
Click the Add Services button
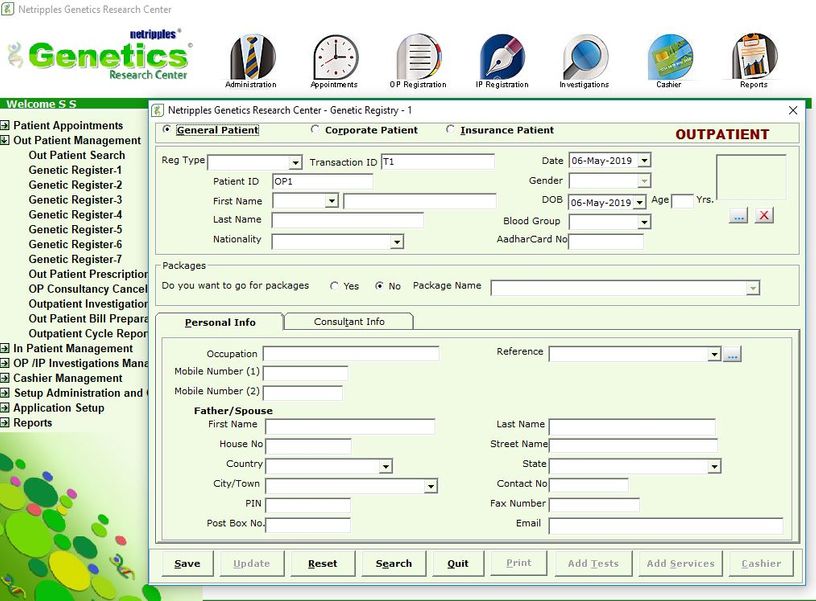pos(681,564)
